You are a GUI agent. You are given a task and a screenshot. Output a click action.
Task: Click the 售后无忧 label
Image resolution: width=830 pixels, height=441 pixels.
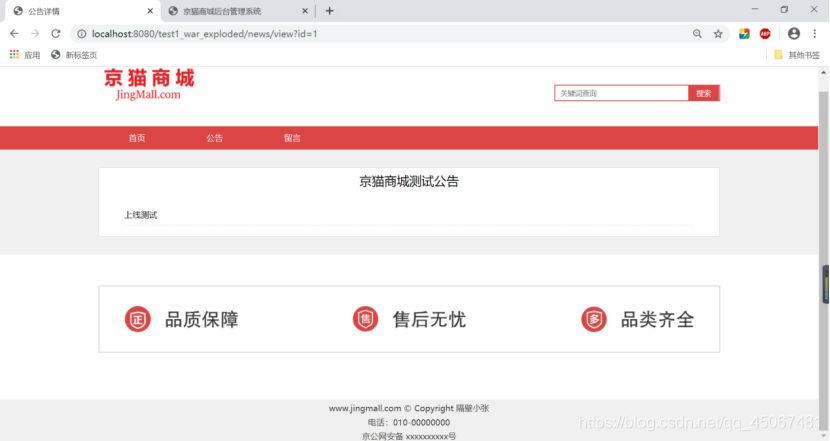[429, 320]
